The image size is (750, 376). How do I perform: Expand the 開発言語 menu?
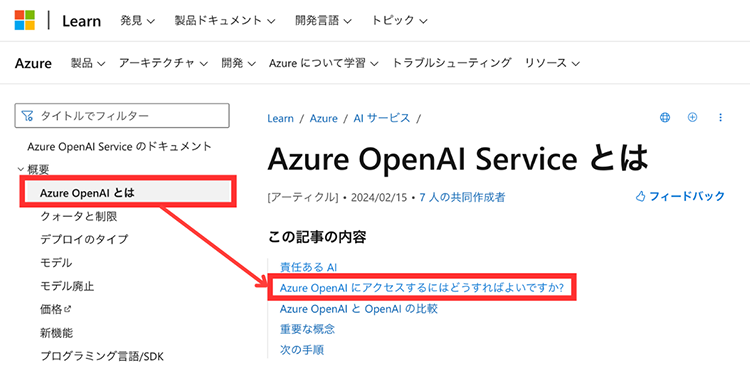coord(323,21)
